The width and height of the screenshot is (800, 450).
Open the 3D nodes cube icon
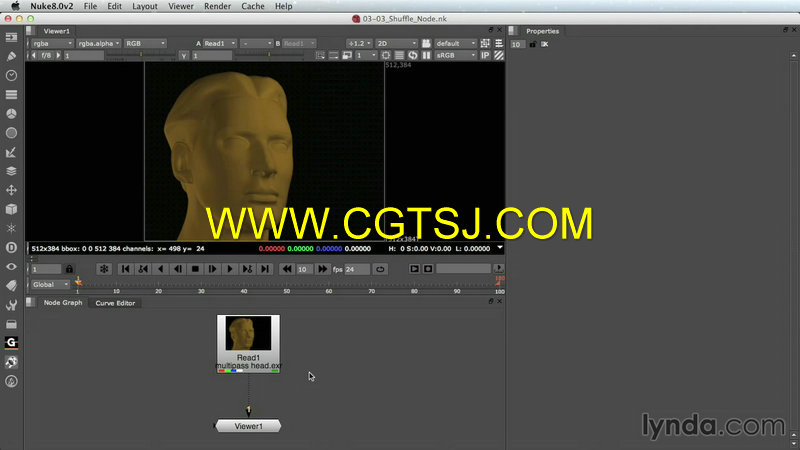11,209
